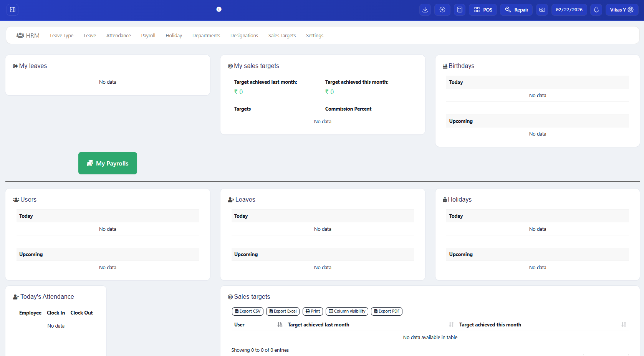Click the HRM people icon in the navbar
The height and width of the screenshot is (356, 644).
click(20, 35)
